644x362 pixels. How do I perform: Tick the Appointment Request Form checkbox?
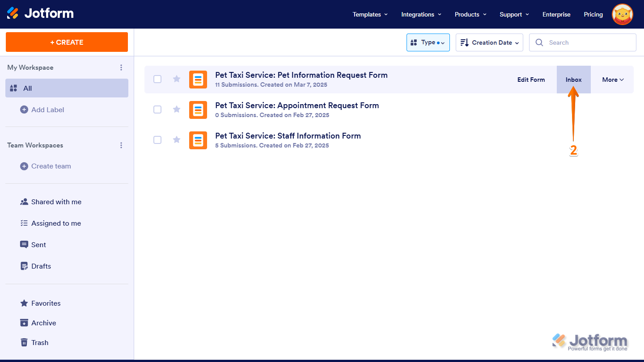157,109
